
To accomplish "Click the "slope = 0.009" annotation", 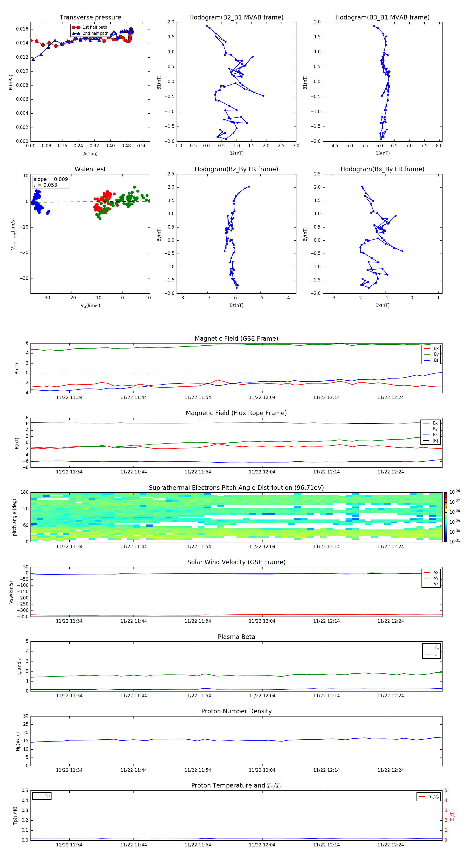I will (x=50, y=179).
